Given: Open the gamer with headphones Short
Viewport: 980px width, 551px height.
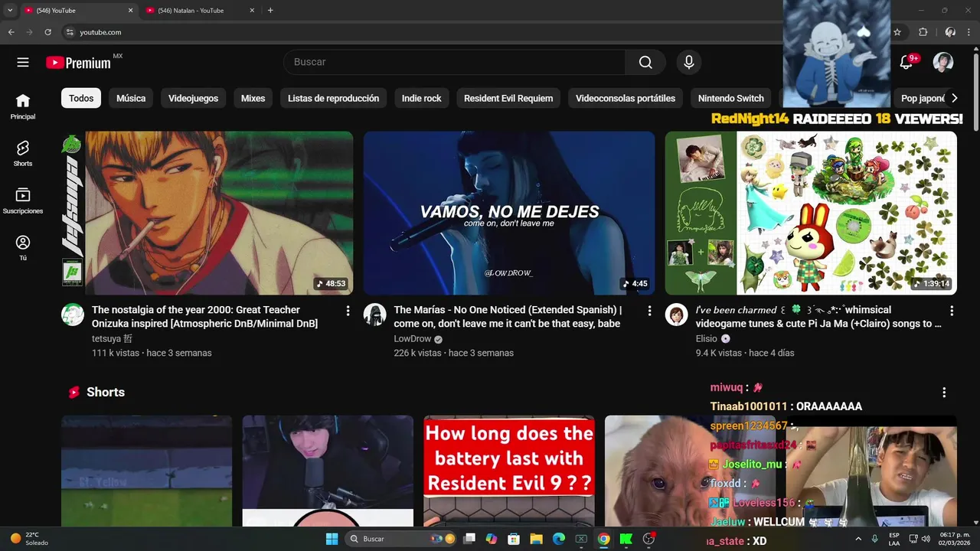Looking at the screenshot, I should coord(328,471).
